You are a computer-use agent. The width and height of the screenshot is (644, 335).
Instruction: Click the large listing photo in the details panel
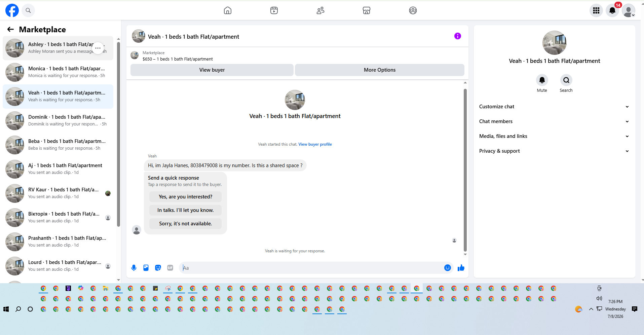click(555, 43)
